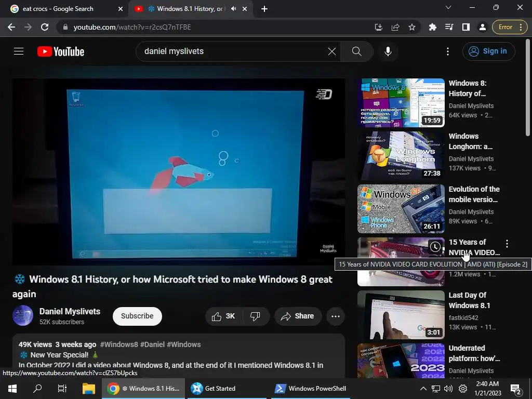The width and height of the screenshot is (532, 399).
Task: Add NVIDIA video to Watch later
Action: point(435,247)
